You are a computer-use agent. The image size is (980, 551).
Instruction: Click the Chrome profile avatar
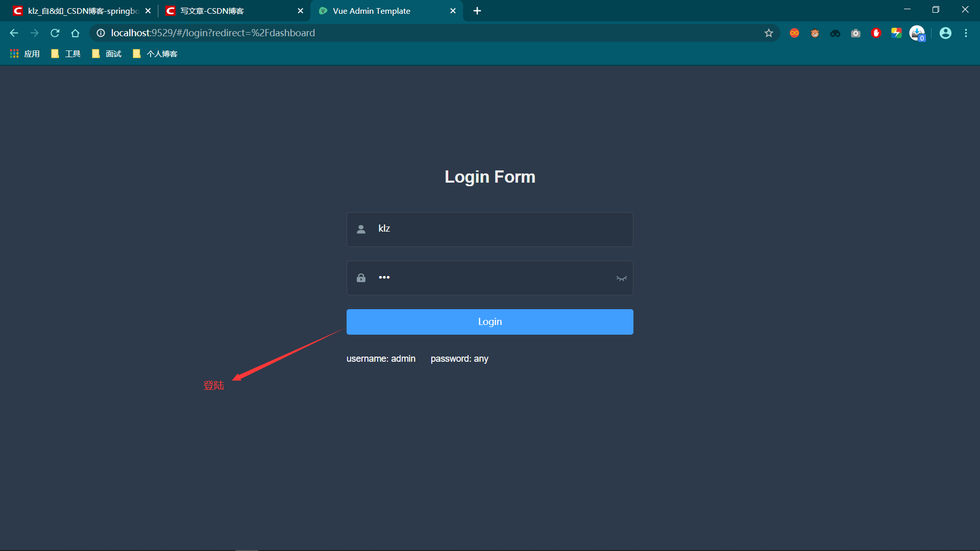pyautogui.click(x=945, y=33)
